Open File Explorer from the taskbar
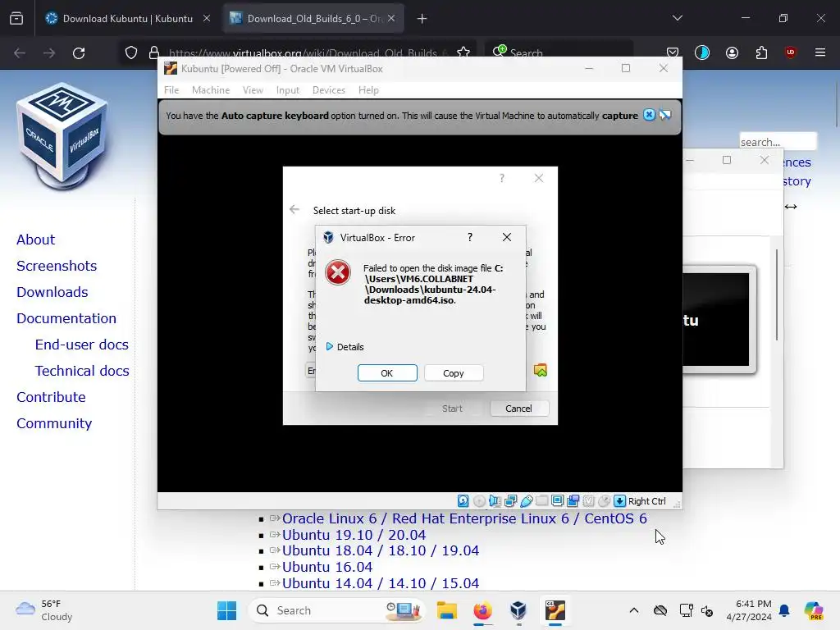 coord(447,610)
